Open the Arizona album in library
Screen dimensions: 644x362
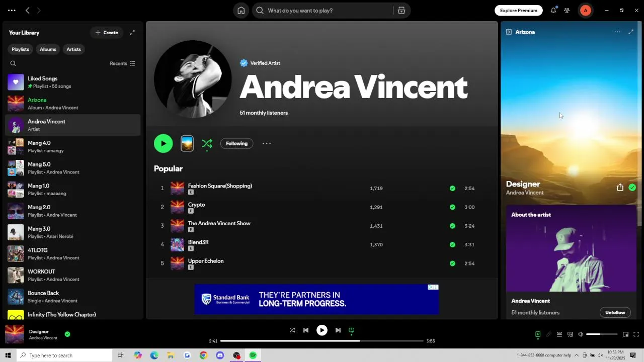pos(73,104)
